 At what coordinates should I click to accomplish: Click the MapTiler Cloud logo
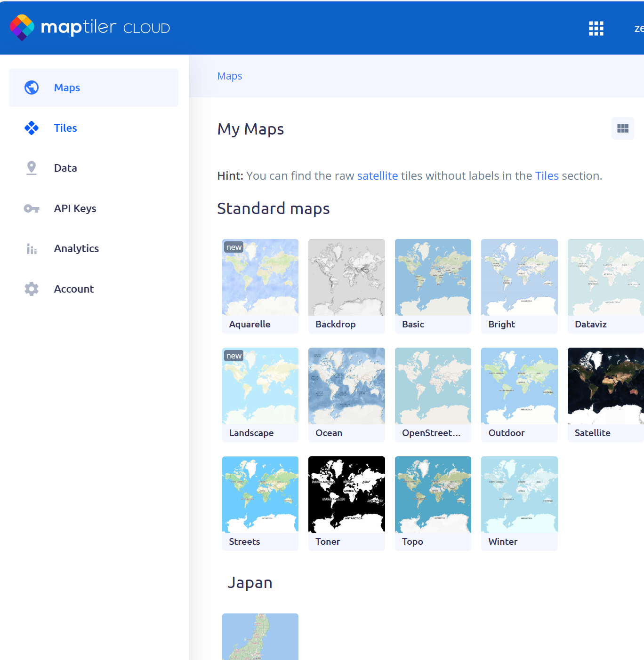pos(90,27)
